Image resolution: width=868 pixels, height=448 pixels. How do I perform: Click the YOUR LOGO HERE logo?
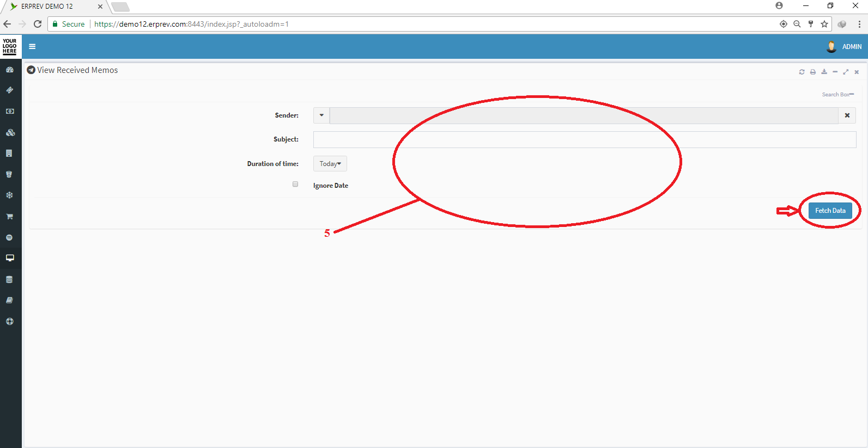point(10,46)
